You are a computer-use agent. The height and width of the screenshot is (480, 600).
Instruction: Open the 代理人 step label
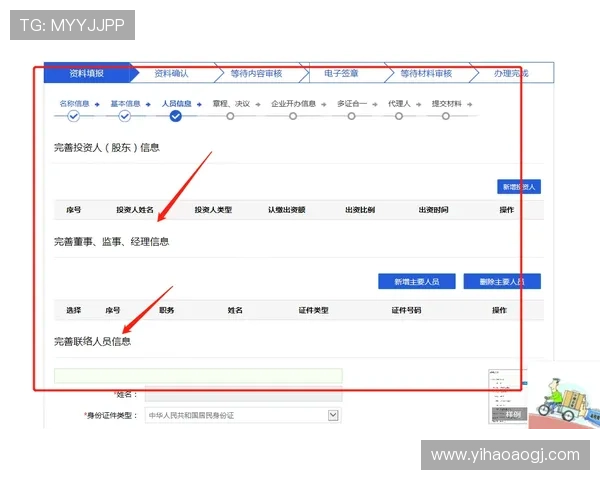[x=399, y=104]
